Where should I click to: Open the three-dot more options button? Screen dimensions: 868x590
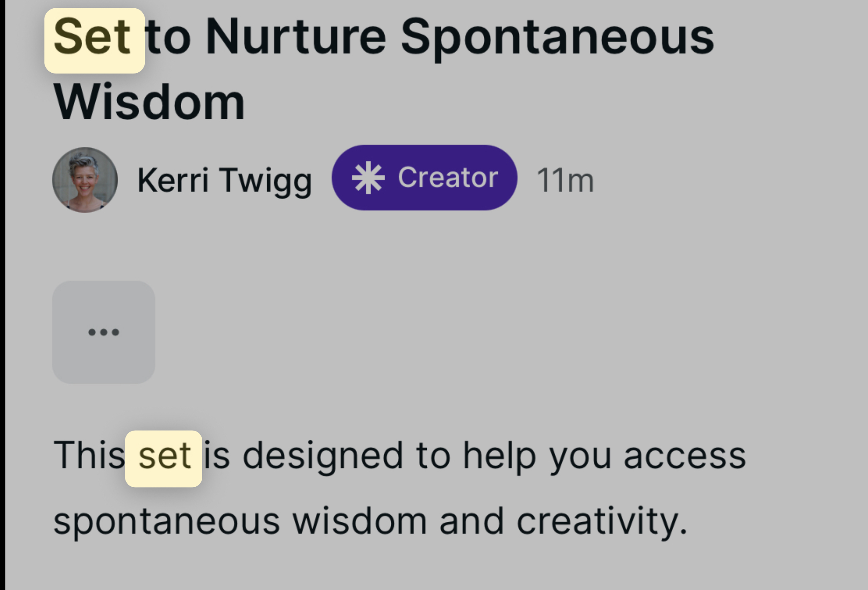click(104, 332)
